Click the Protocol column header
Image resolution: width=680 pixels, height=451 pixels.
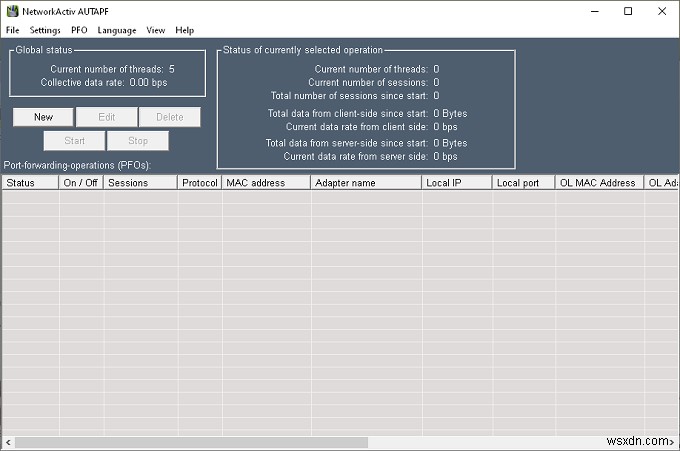pyautogui.click(x=200, y=183)
